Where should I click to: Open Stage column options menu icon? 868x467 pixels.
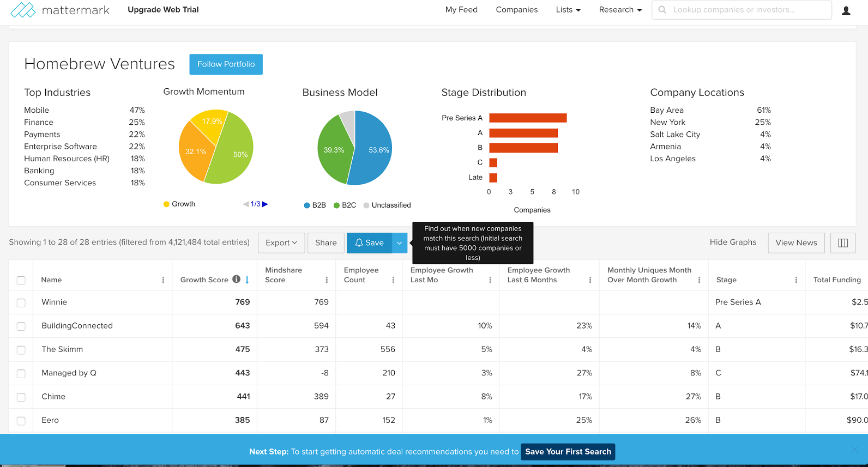pyautogui.click(x=796, y=280)
